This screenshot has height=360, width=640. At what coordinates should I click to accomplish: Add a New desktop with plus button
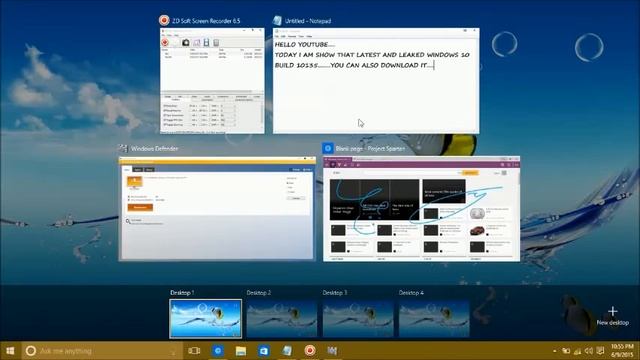[x=612, y=316]
